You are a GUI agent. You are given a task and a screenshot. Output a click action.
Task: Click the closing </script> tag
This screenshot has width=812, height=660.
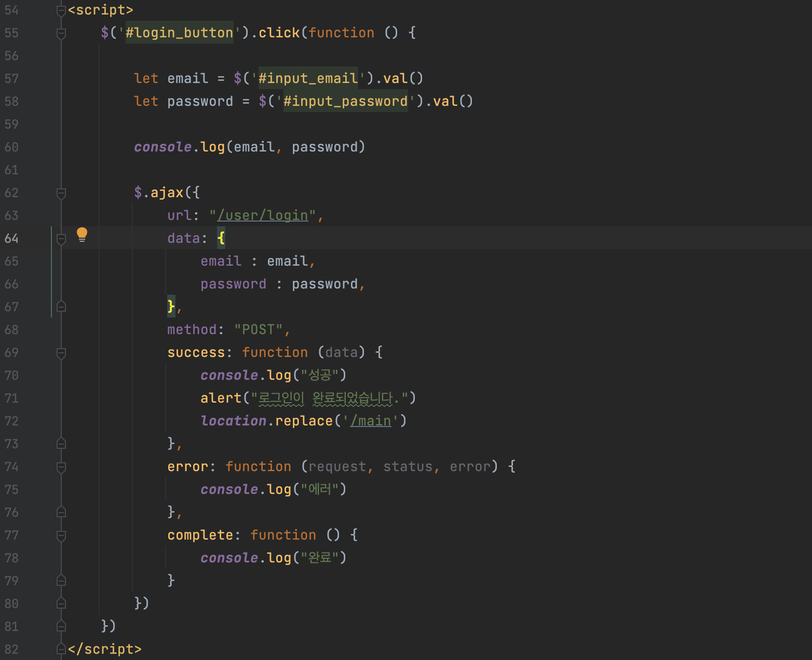(104, 649)
